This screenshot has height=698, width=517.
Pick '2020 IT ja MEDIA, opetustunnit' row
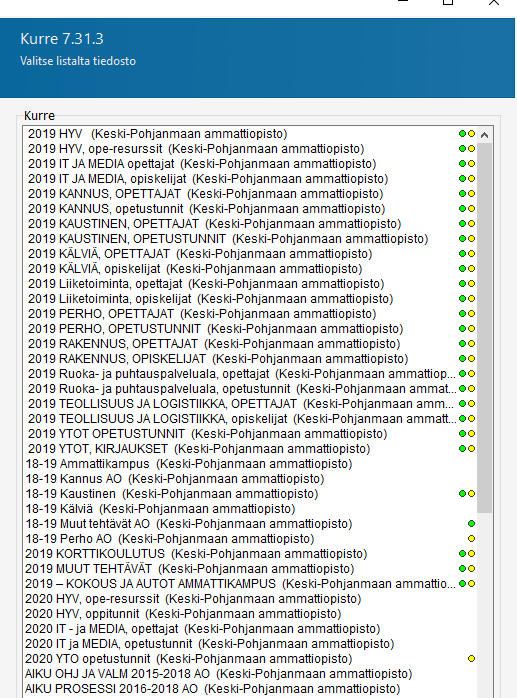click(x=250, y=643)
